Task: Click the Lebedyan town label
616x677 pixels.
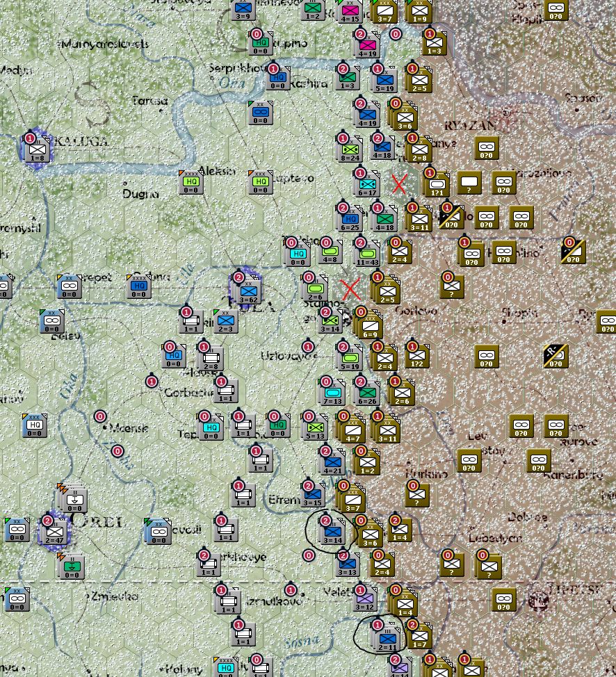Action: (495, 538)
